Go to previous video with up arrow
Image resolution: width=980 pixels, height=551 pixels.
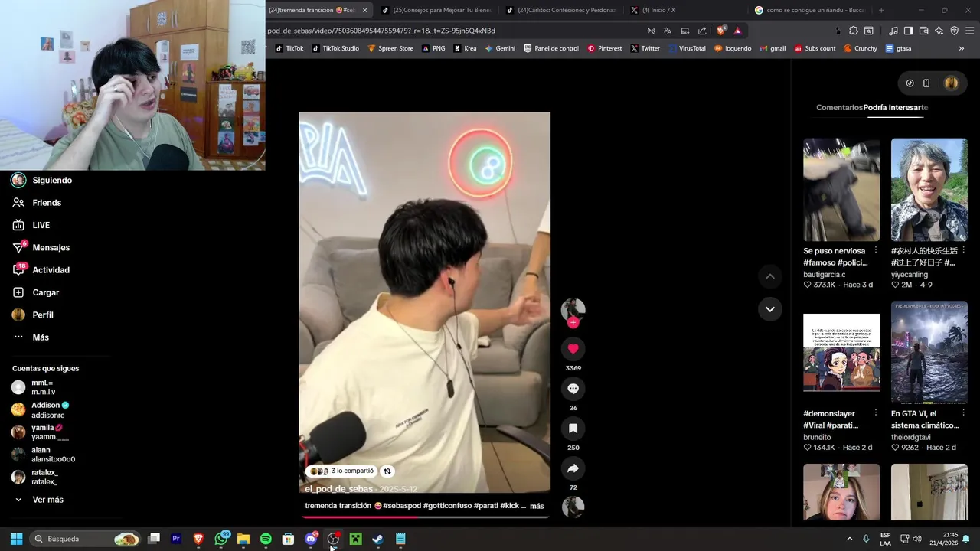[770, 276]
